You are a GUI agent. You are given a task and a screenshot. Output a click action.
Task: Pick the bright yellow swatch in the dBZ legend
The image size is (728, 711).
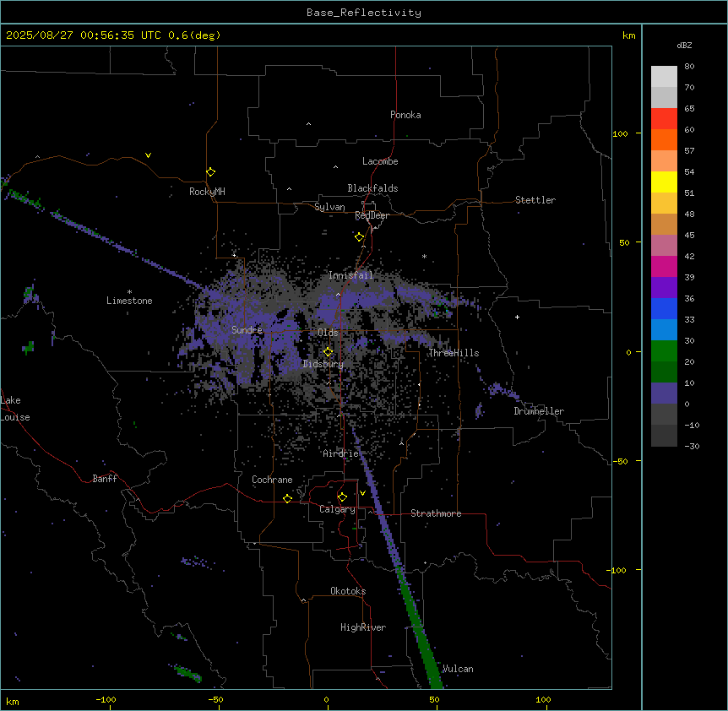click(664, 182)
